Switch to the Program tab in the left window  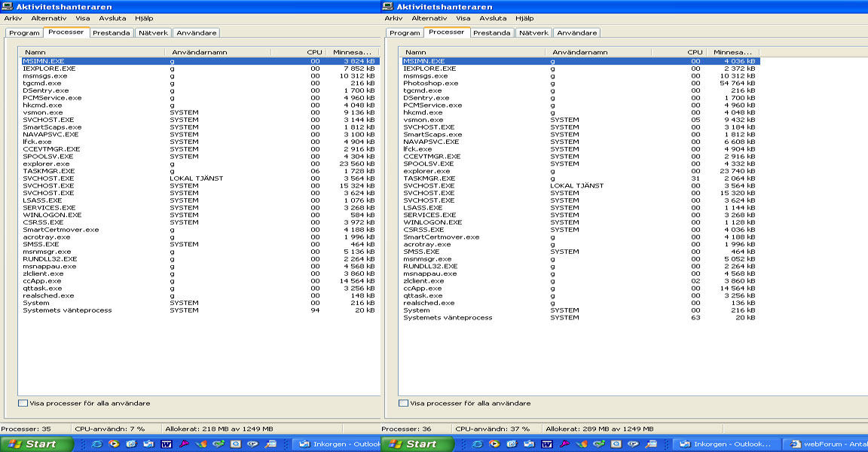(24, 32)
